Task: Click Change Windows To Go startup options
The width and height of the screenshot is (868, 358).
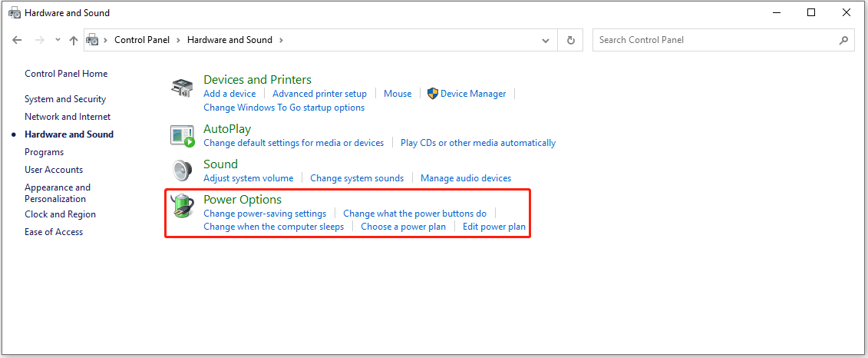Action: [284, 108]
